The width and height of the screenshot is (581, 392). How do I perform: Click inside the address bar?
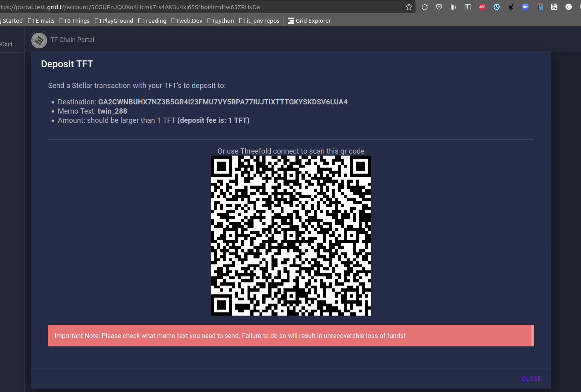(x=200, y=7)
